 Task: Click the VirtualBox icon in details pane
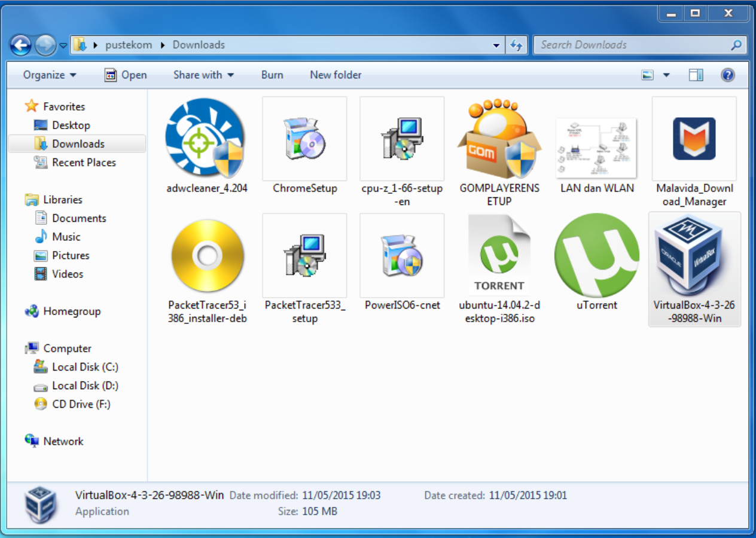pos(41,504)
